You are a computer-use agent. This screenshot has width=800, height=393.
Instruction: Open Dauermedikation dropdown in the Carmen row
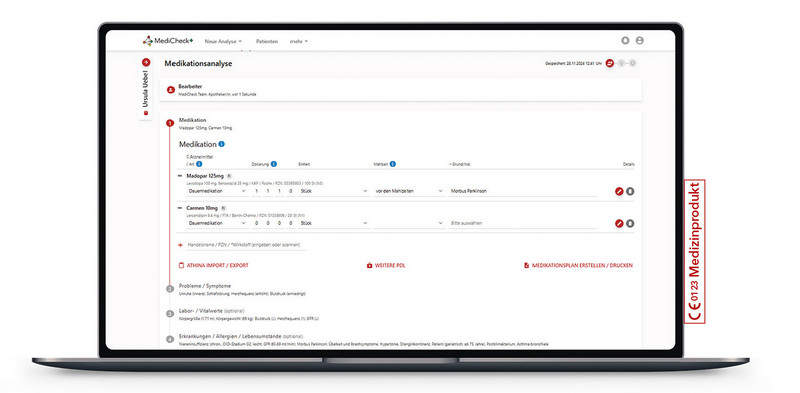pos(218,224)
